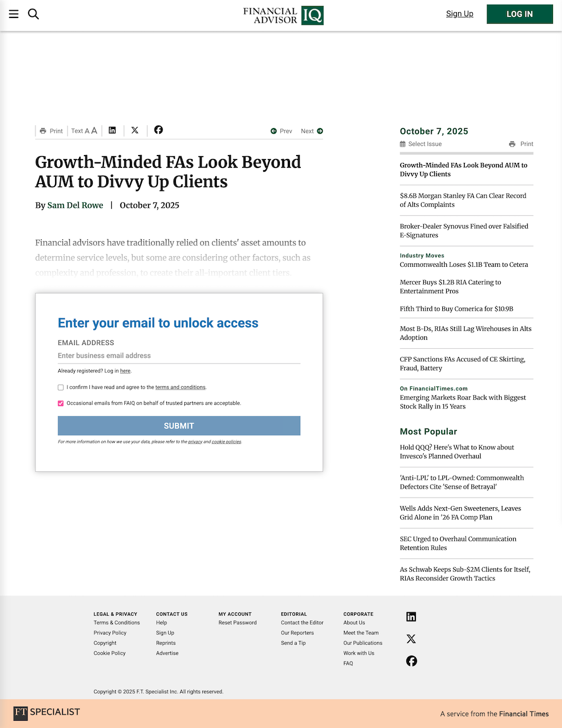The image size is (562, 728).
Task: Open the Select Issue date picker
Action: (421, 144)
